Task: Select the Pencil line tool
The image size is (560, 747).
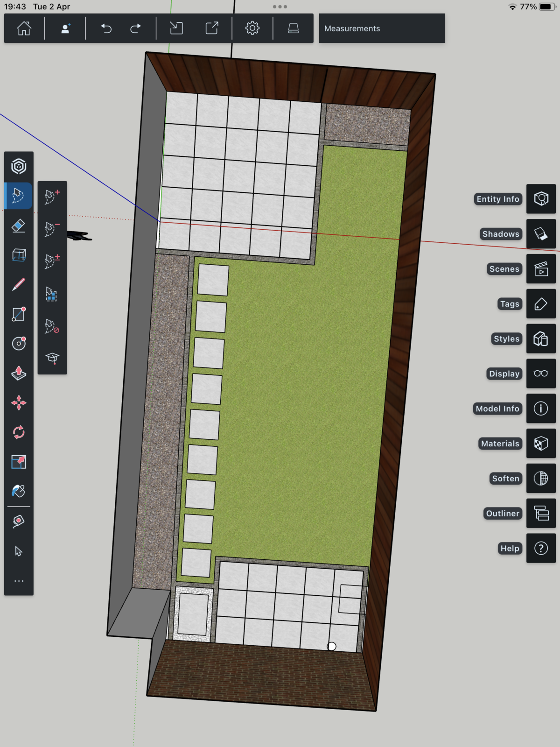Action: tap(19, 284)
